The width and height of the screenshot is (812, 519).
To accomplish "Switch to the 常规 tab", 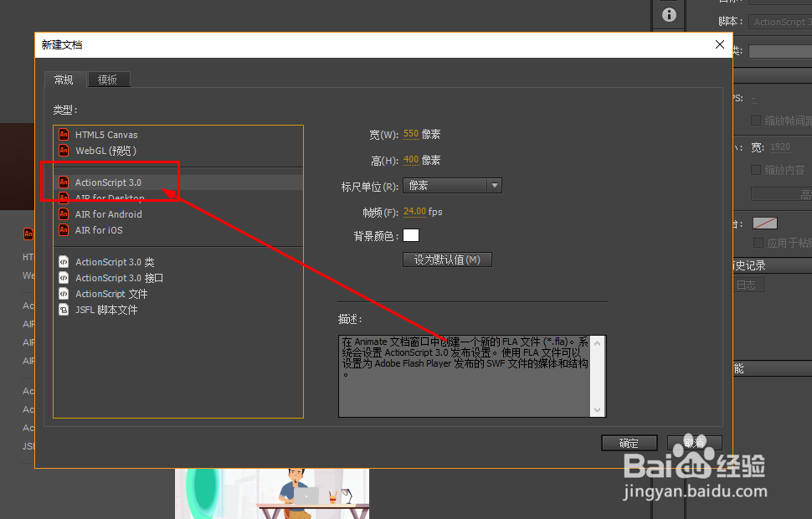I will coord(64,80).
